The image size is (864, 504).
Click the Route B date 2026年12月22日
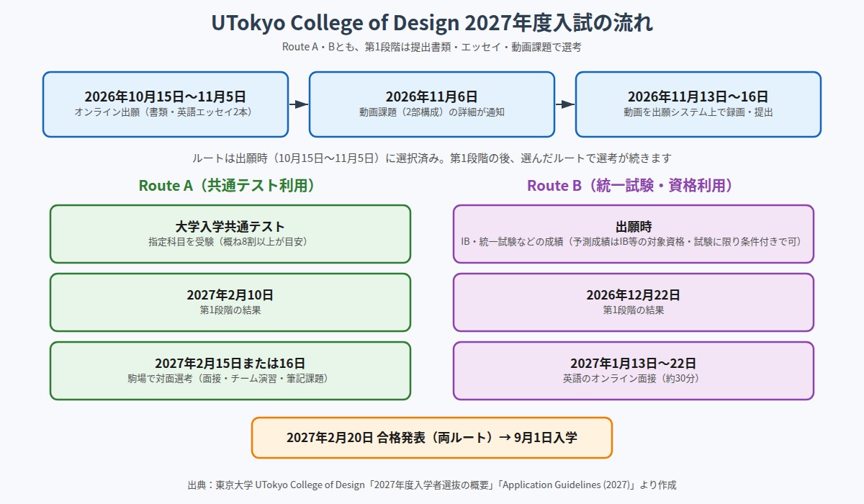click(634, 294)
